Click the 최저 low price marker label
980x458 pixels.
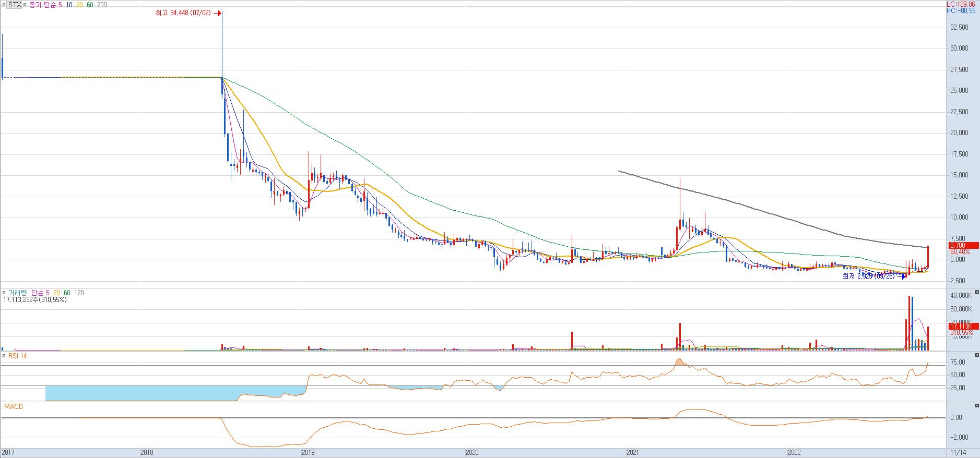[869, 276]
